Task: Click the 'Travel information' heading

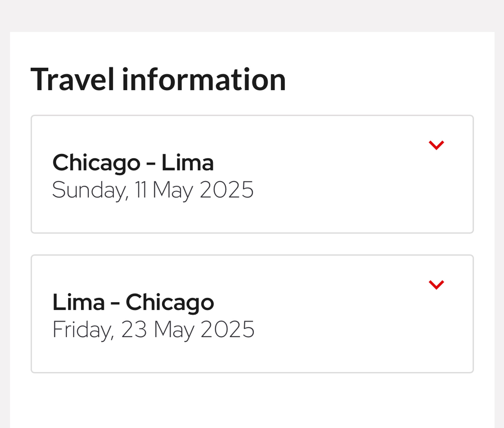Action: (158, 80)
